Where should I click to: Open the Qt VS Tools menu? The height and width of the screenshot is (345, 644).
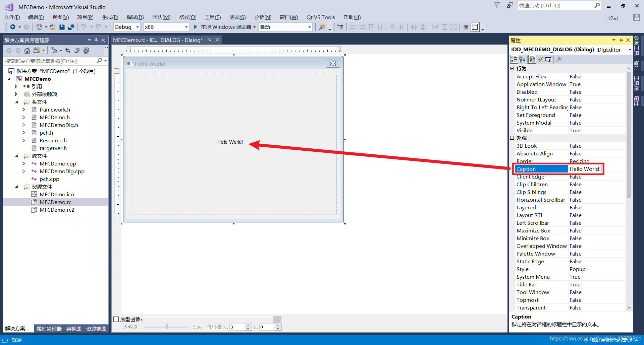point(321,17)
